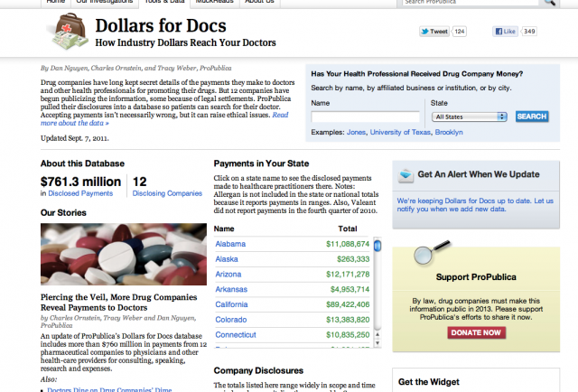Image resolution: width=578 pixels, height=392 pixels.
Task: Click the Updated Sept. 7, 2011 text
Action: point(74,139)
